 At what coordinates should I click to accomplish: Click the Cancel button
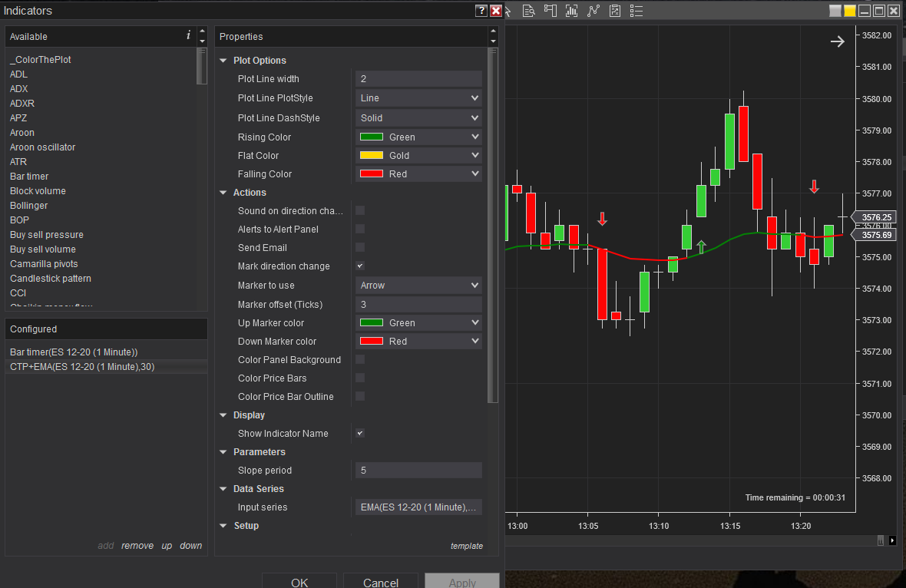pyautogui.click(x=381, y=581)
